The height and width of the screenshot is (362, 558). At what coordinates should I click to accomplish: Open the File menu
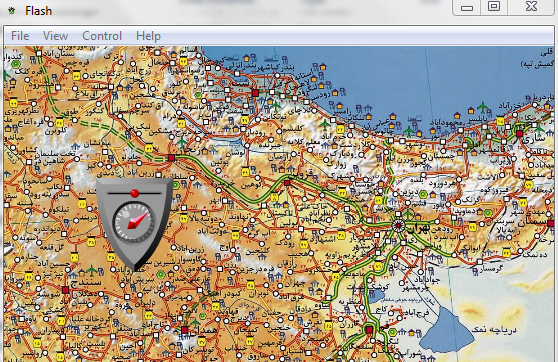[20, 36]
